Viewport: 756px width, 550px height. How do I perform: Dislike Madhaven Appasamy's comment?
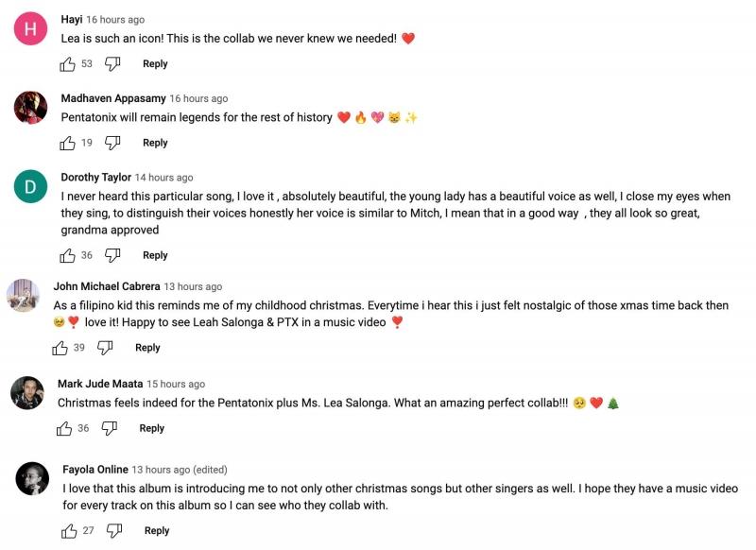pos(112,143)
